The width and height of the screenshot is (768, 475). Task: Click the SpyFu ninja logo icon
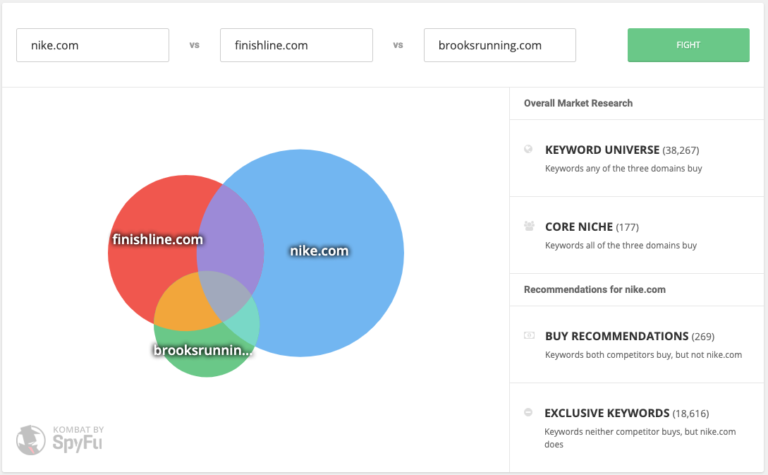coord(31,441)
